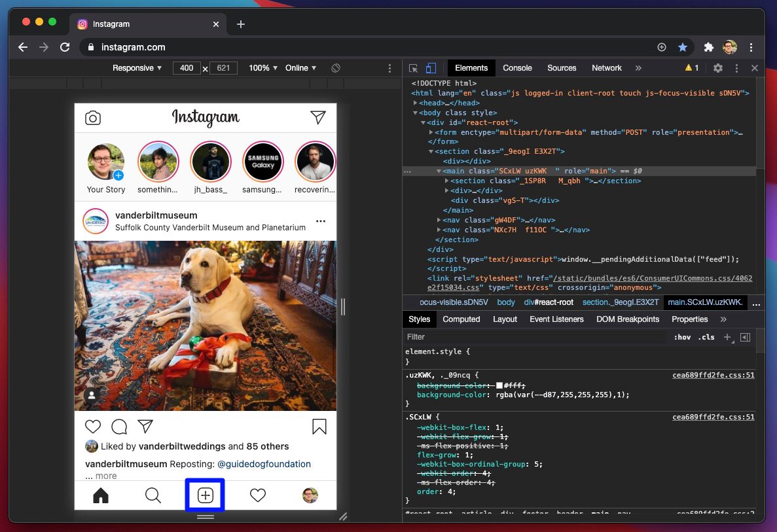This screenshot has height=532, width=777.
Task: Open the Layout tab
Action: tap(505, 319)
